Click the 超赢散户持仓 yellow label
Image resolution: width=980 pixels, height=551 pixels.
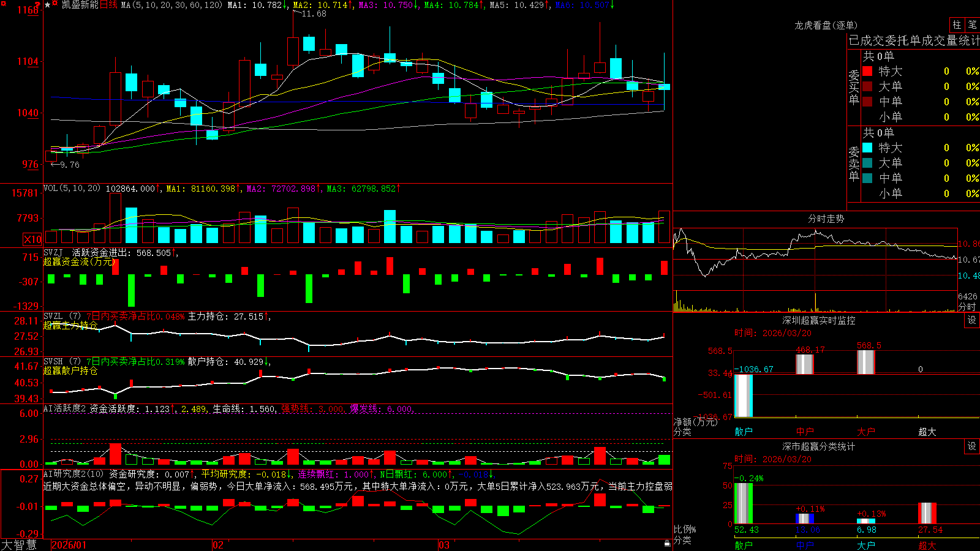(x=70, y=370)
